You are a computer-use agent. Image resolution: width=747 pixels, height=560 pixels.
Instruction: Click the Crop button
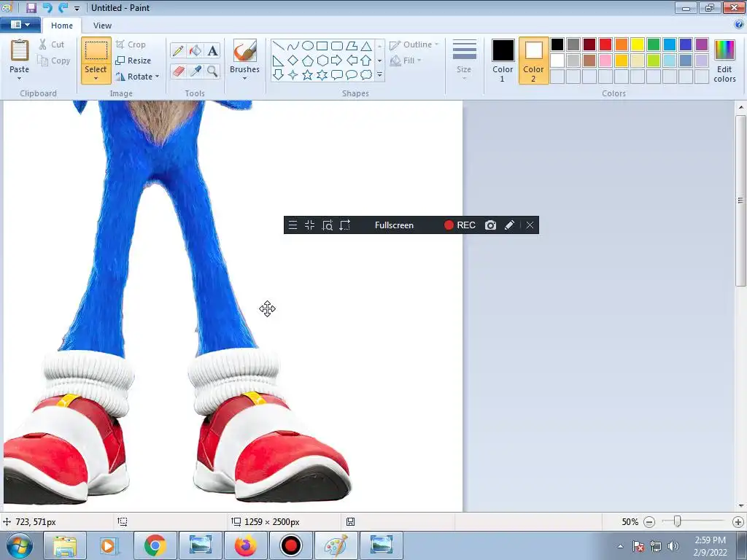pyautogui.click(x=131, y=44)
